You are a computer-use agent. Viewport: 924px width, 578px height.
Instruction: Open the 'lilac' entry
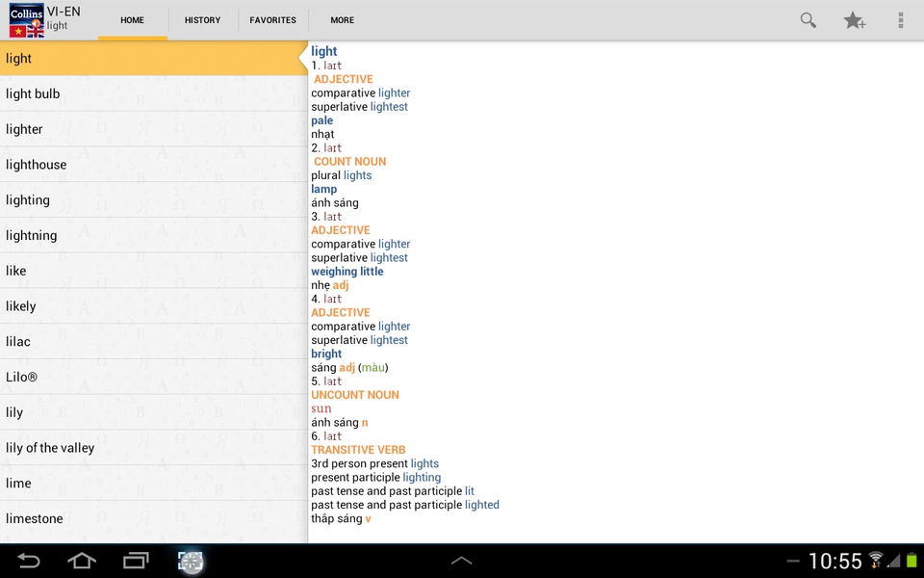(x=153, y=341)
